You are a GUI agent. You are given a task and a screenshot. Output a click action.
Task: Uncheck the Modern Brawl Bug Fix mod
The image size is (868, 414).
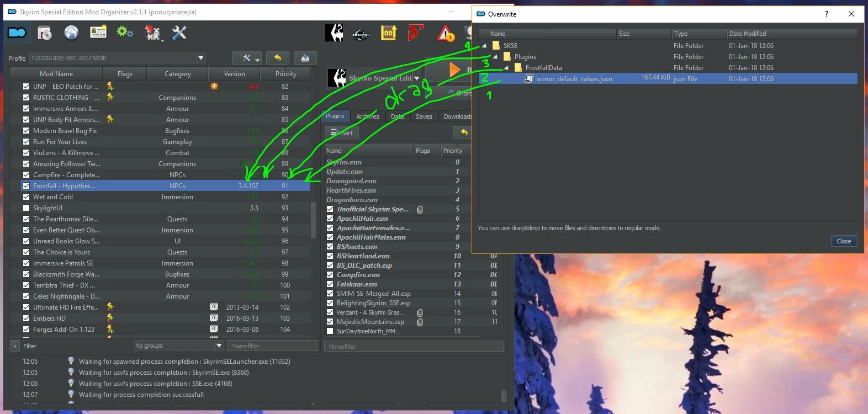pos(26,130)
